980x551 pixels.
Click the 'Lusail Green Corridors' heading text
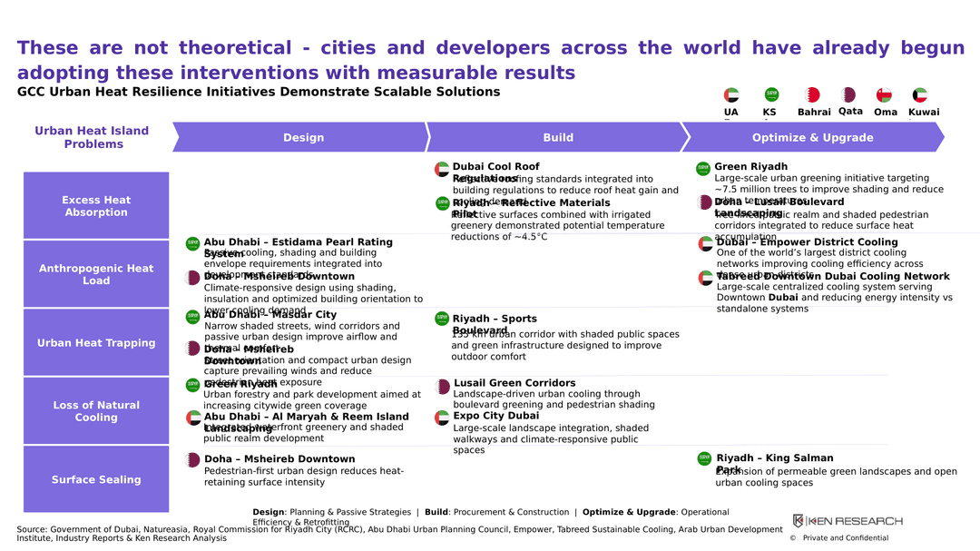coord(514,383)
